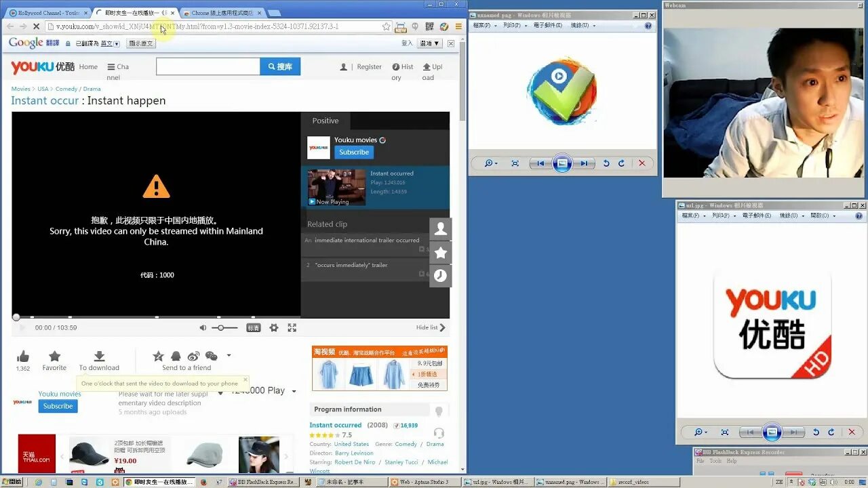Image resolution: width=868 pixels, height=488 pixels.
Task: Open E-mail menu in unnamed.png viewer
Action: (x=548, y=26)
